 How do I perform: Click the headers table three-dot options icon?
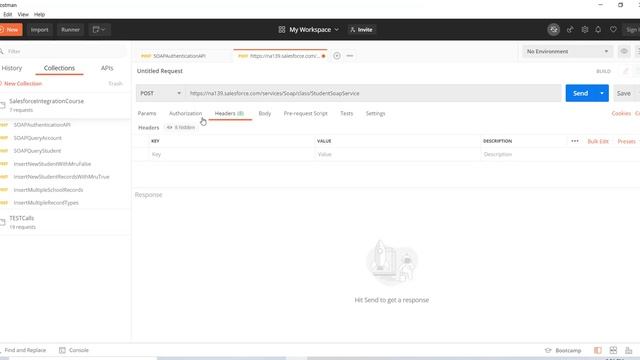(x=575, y=141)
